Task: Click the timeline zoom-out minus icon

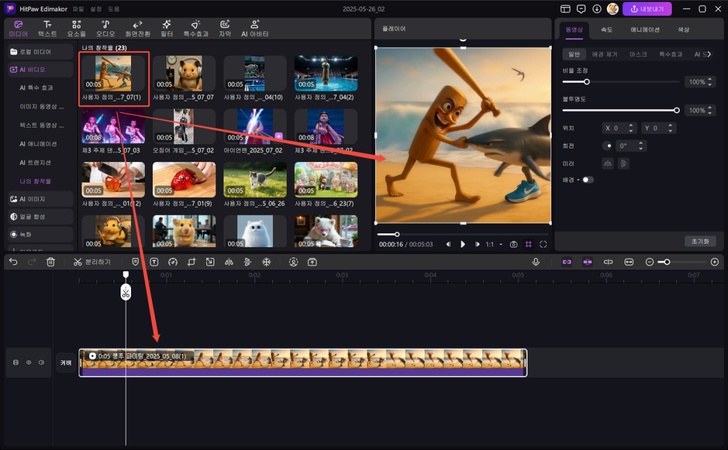Action: coord(650,262)
